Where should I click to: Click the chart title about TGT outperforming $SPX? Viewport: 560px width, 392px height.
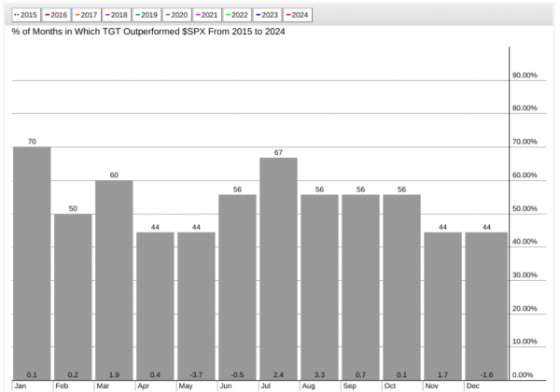[148, 32]
